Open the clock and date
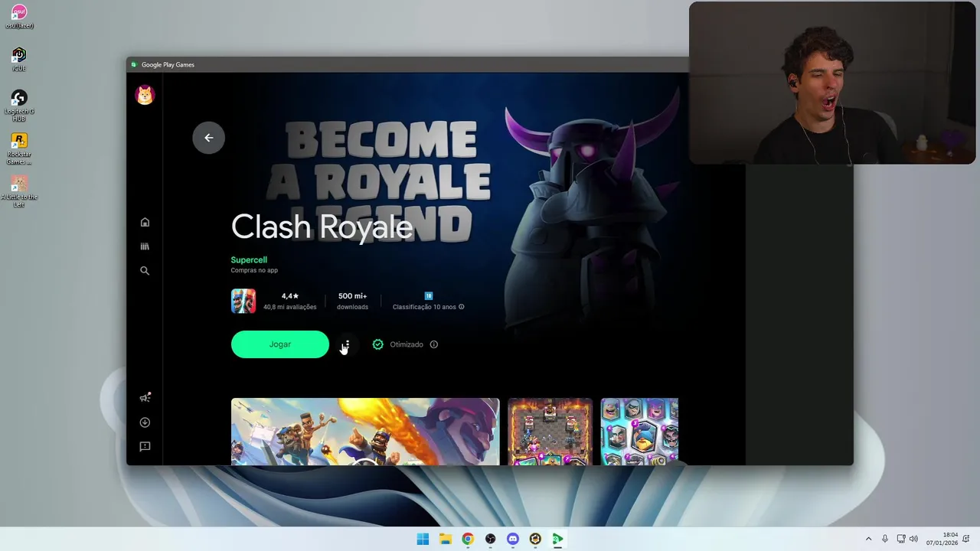The width and height of the screenshot is (980, 551). [x=942, y=539]
